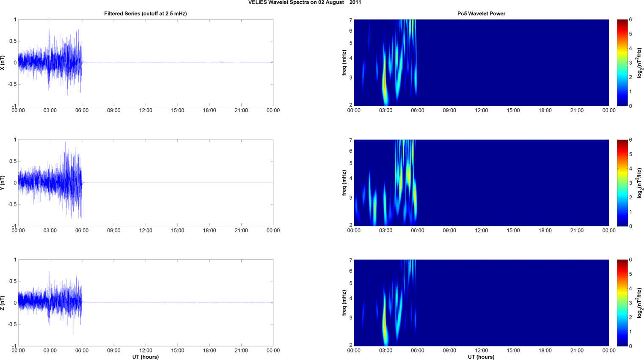Click the 12:00 tick under the Y (nT) plot
This screenshot has width=644, height=360.
[x=146, y=231]
